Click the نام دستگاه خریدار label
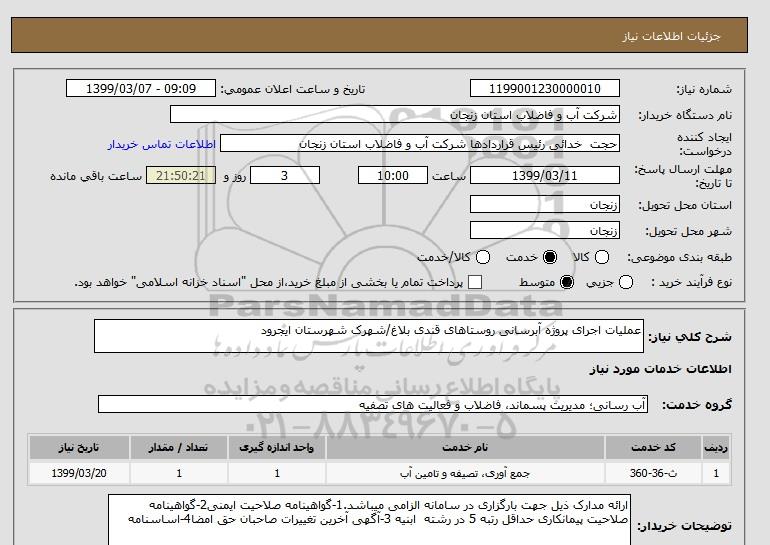This screenshot has width=770, height=545. click(x=685, y=115)
